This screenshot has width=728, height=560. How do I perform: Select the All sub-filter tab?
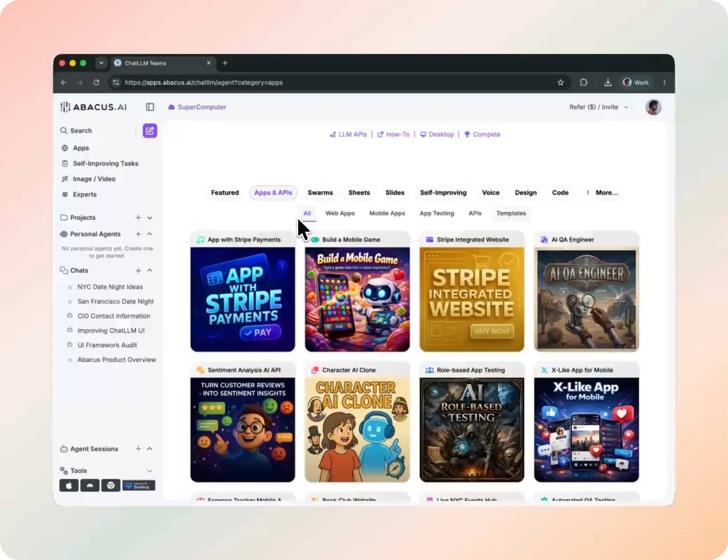(307, 213)
